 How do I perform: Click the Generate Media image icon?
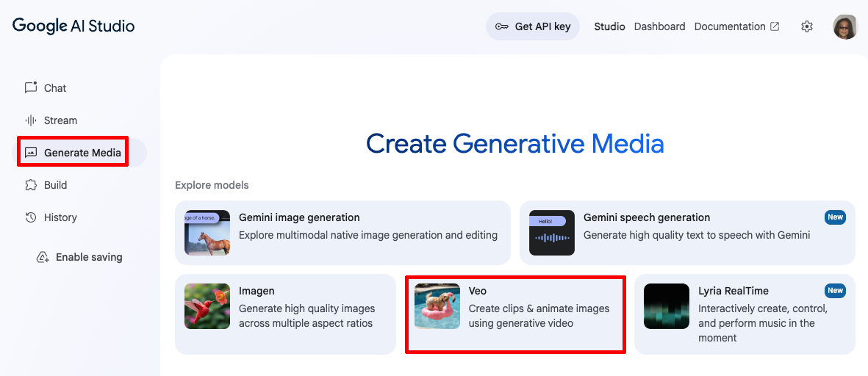(31, 153)
